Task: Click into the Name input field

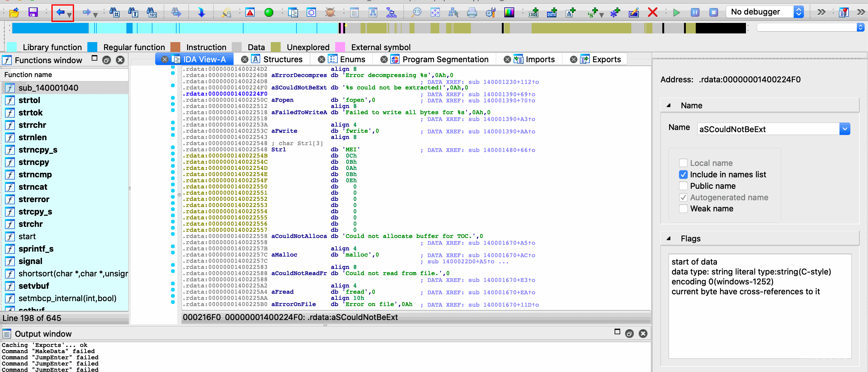Action: [x=768, y=129]
